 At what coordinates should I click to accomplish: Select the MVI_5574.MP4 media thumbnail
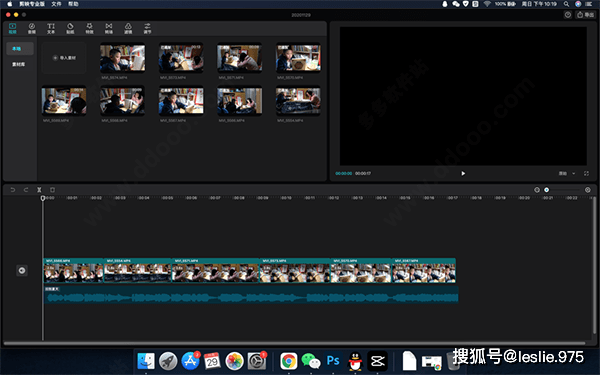coord(122,58)
